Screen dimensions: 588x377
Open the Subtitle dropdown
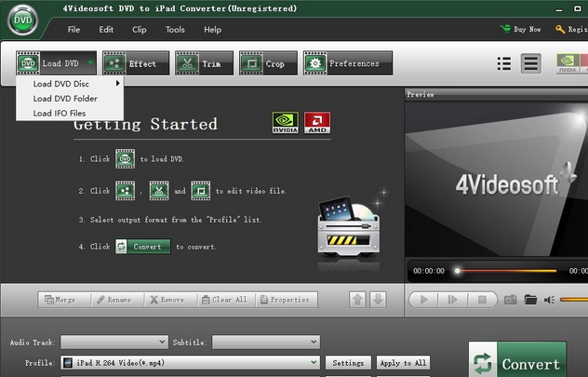[x=266, y=342]
